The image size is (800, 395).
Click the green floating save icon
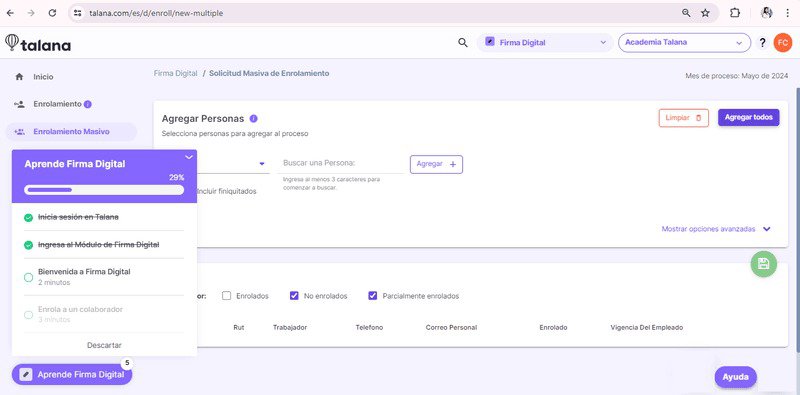pyautogui.click(x=763, y=264)
